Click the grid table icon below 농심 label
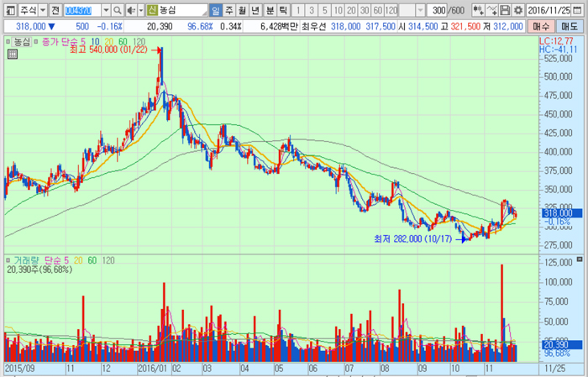Screen dimensions: 588x377 coord(12,55)
